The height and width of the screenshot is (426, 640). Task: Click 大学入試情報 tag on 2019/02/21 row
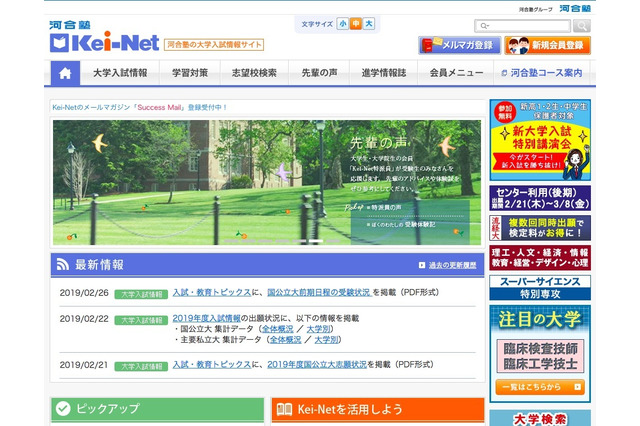pyautogui.click(x=141, y=366)
